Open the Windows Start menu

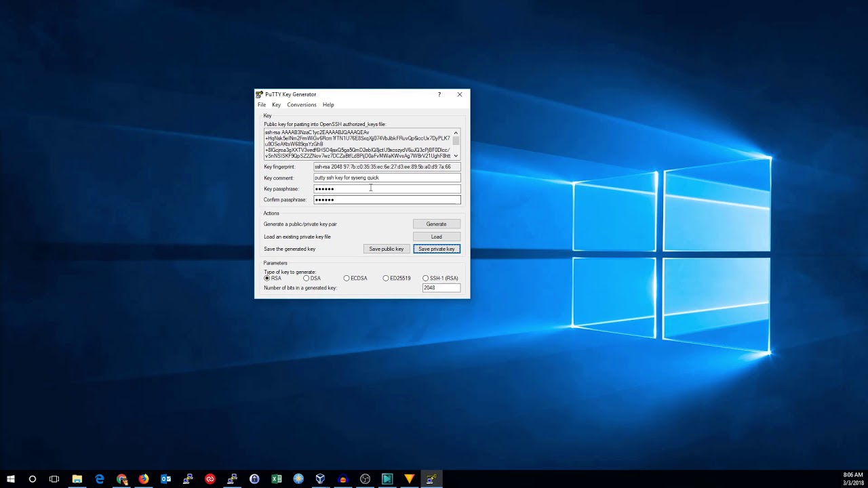coord(10,479)
